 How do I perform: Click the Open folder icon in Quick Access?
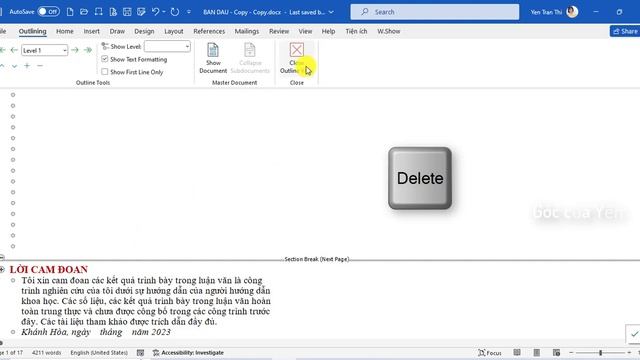click(84, 12)
